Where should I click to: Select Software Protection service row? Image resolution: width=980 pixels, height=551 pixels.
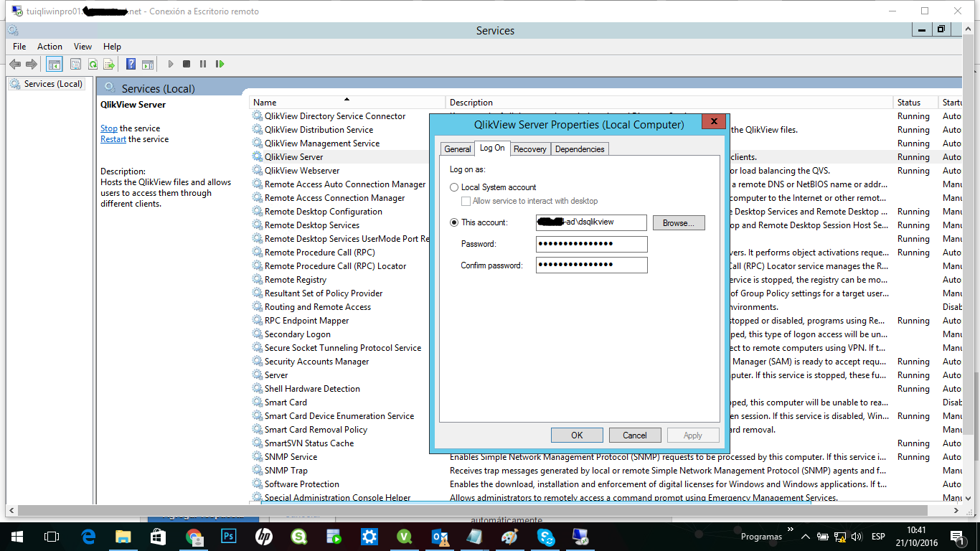pos(302,484)
